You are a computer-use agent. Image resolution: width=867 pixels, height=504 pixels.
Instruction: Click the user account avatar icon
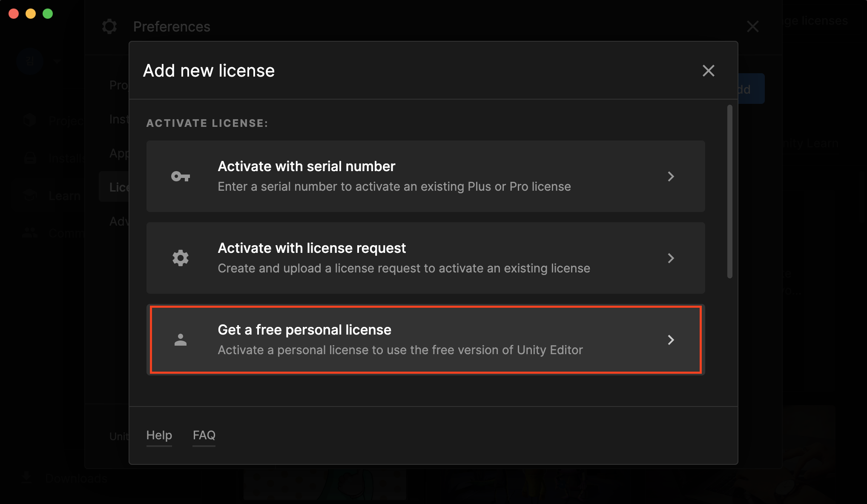coord(30,62)
